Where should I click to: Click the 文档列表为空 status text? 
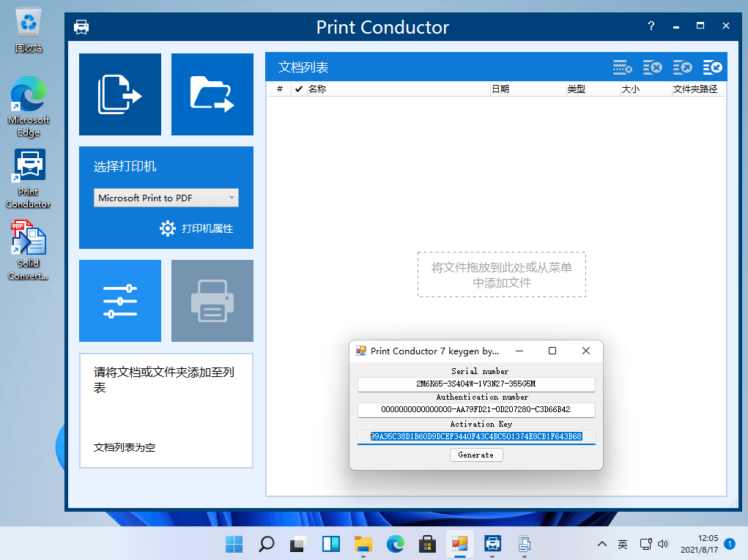[125, 447]
